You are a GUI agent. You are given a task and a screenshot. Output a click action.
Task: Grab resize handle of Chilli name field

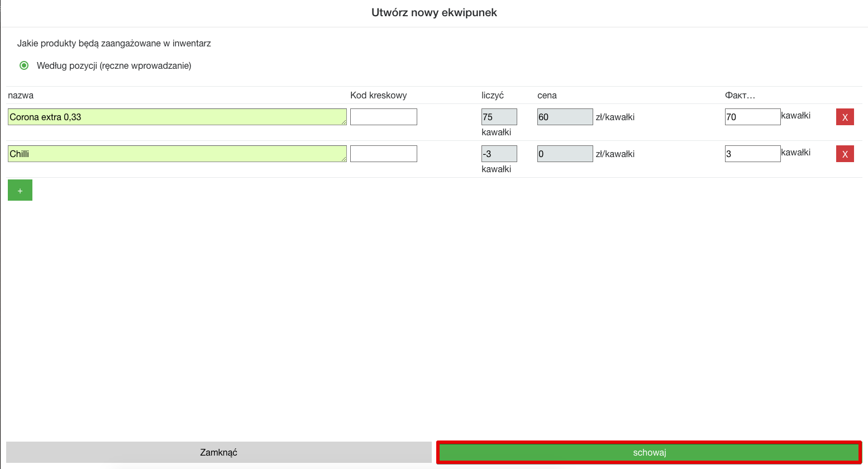point(344,159)
